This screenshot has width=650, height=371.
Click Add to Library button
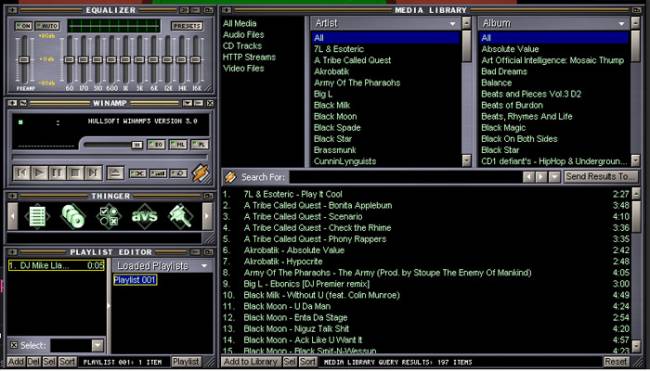[x=251, y=362]
